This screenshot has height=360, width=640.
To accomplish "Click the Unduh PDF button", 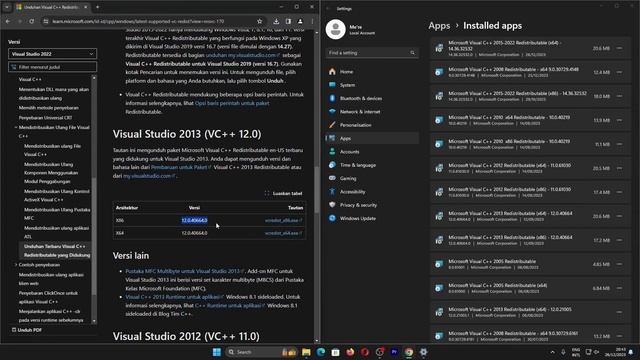I will pos(27,330).
